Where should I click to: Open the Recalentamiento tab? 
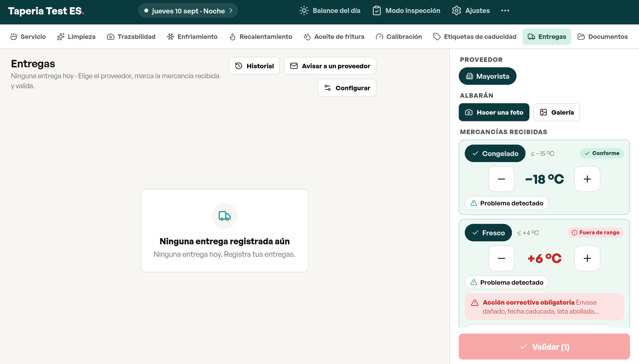(x=261, y=37)
